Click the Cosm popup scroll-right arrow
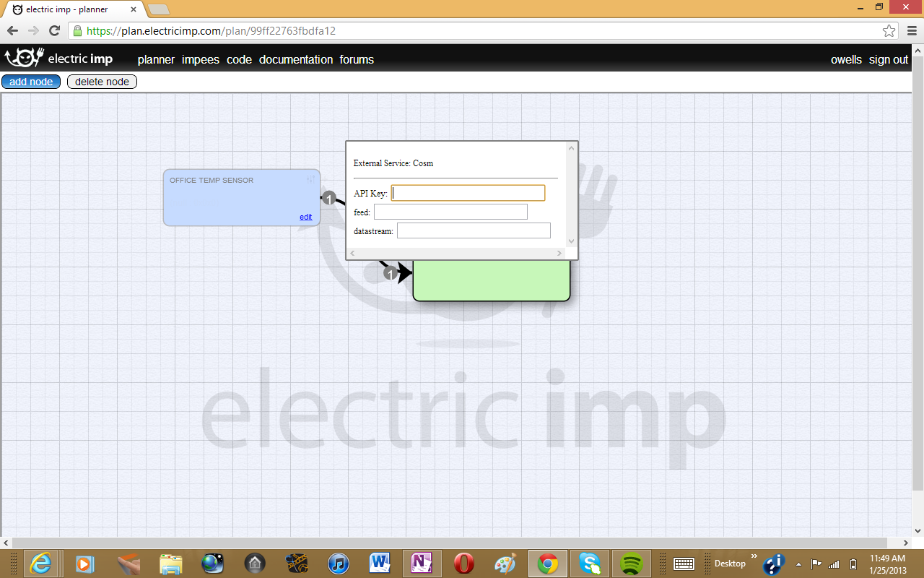This screenshot has height=578, width=924. click(559, 254)
